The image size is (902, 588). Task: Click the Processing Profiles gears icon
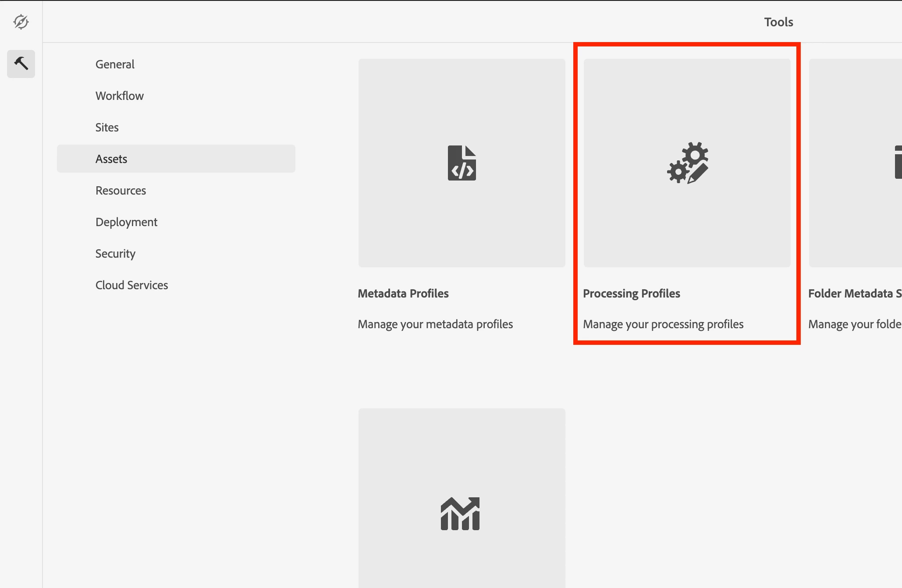(x=687, y=163)
